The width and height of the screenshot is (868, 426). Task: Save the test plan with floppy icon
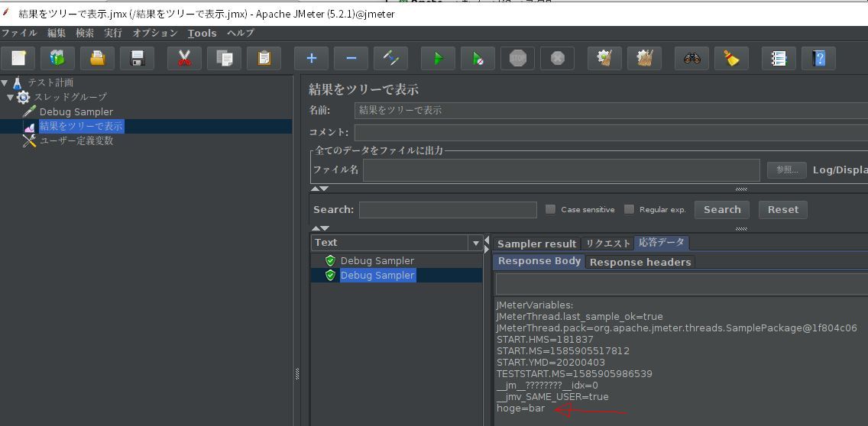[x=138, y=58]
